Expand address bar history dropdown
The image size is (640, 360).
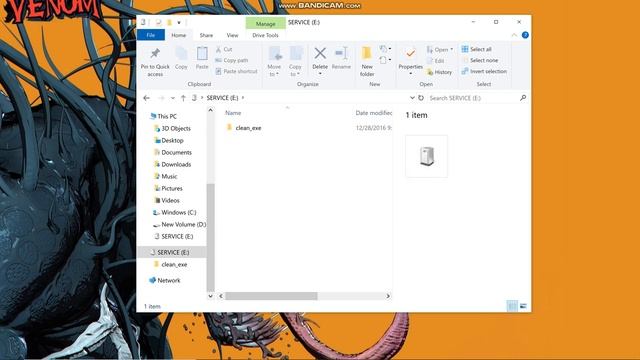pyautogui.click(x=412, y=98)
